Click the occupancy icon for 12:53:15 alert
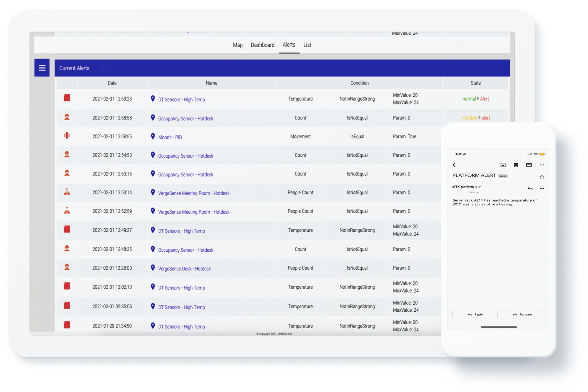Image resolution: width=588 pixels, height=392 pixels. [x=67, y=173]
